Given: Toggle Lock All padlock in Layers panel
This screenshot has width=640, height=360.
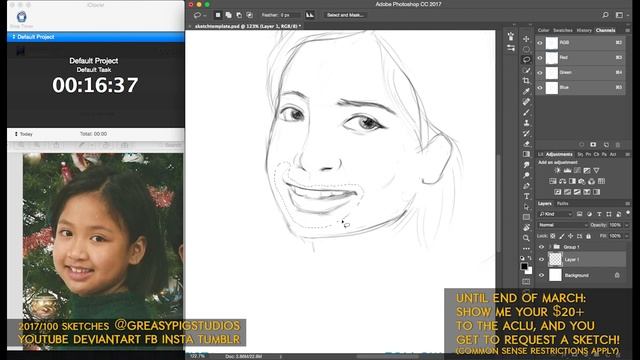Looking at the screenshot, I should tap(588, 236).
